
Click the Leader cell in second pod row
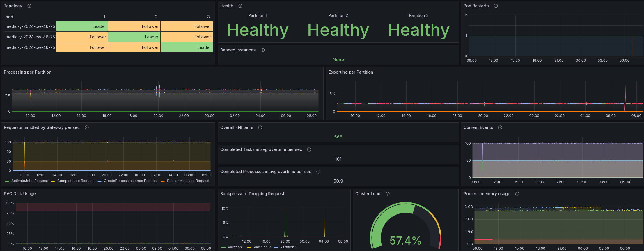[x=134, y=37]
